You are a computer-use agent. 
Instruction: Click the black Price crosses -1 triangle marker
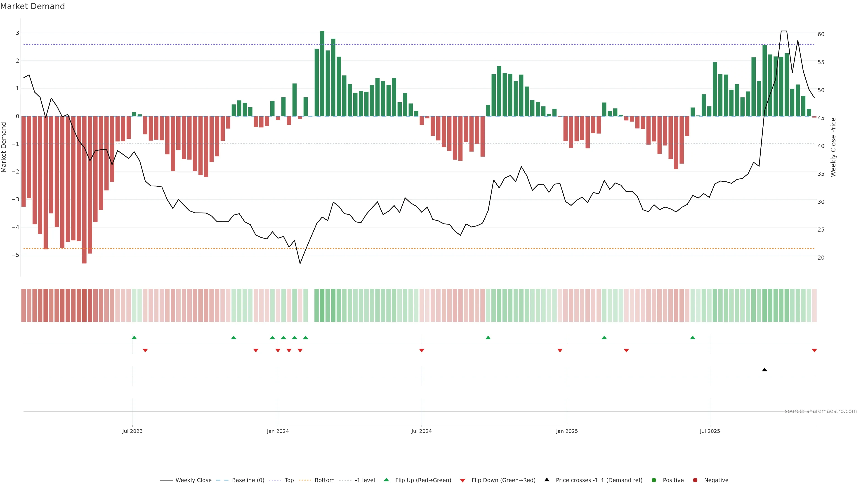[764, 370]
